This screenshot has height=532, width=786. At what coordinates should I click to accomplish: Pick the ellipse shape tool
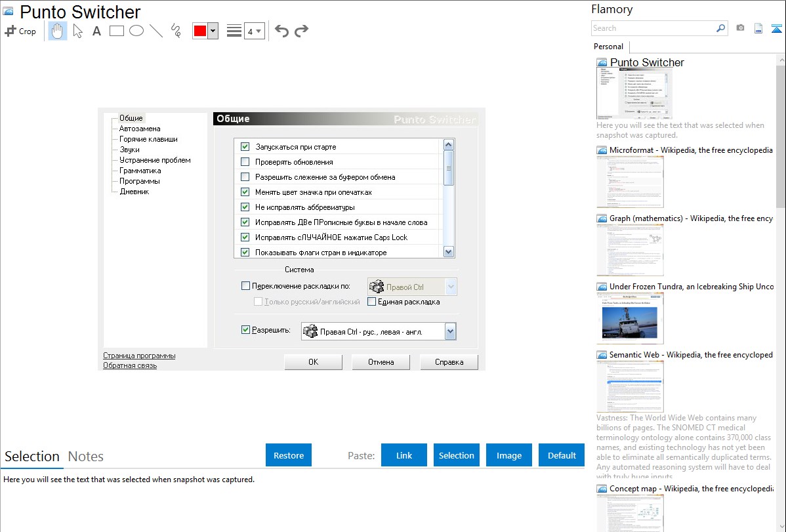click(x=136, y=31)
